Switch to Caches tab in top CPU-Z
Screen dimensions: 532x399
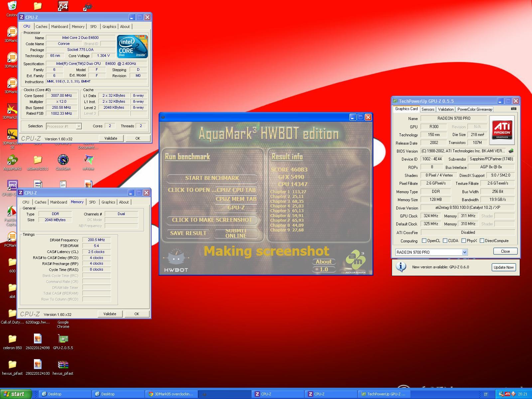(x=42, y=27)
